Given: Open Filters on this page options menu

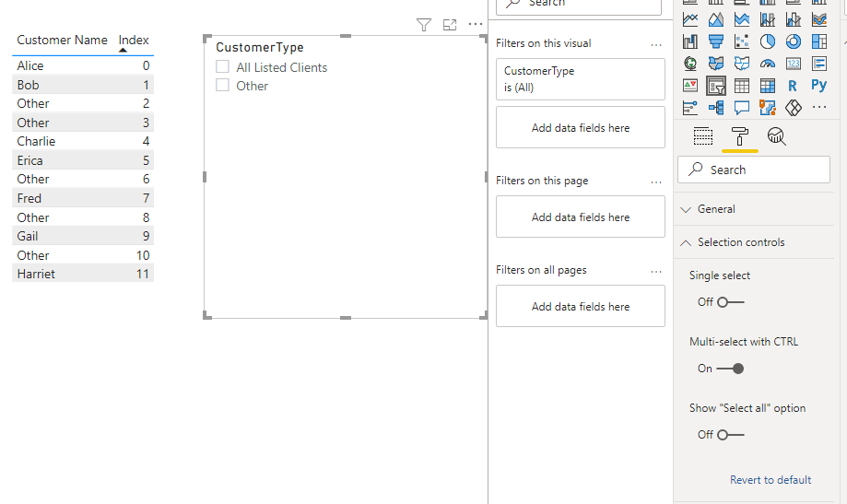Looking at the screenshot, I should coord(656,182).
